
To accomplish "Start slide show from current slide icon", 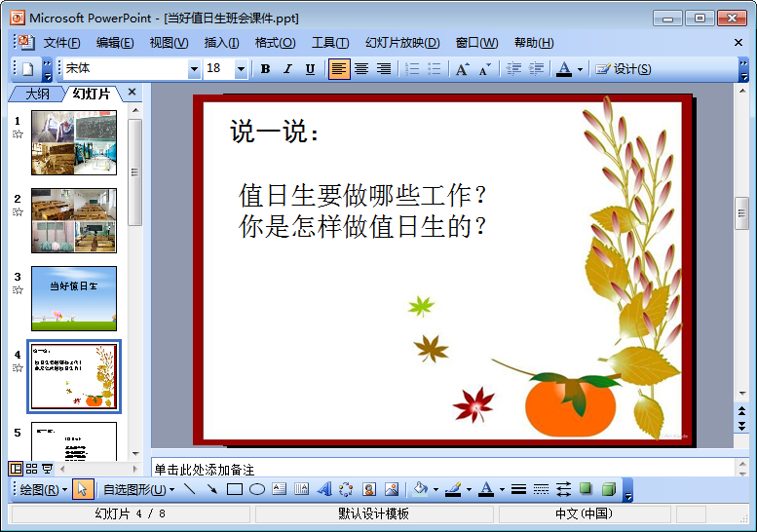I will (47, 469).
